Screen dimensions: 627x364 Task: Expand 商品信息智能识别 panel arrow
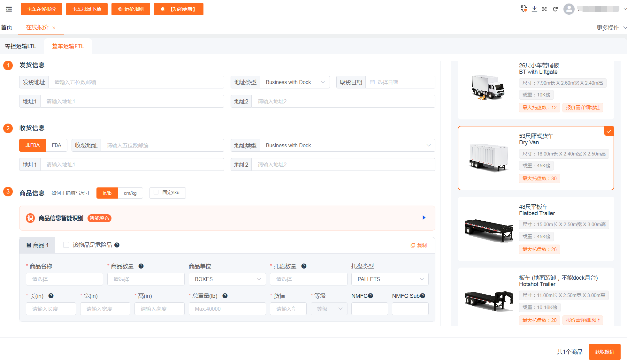click(424, 218)
